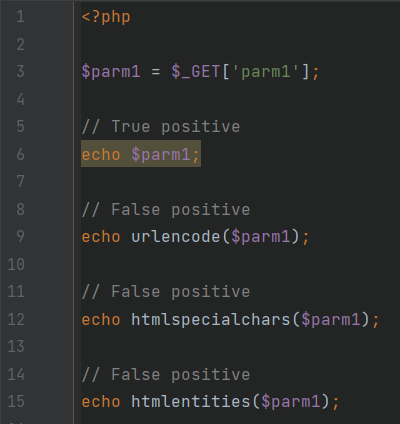Click the False positive comment on line 8
Screen dimensions: 400x424
[166, 209]
